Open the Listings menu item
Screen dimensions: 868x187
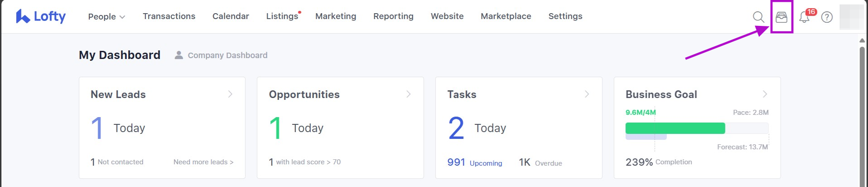click(x=282, y=16)
